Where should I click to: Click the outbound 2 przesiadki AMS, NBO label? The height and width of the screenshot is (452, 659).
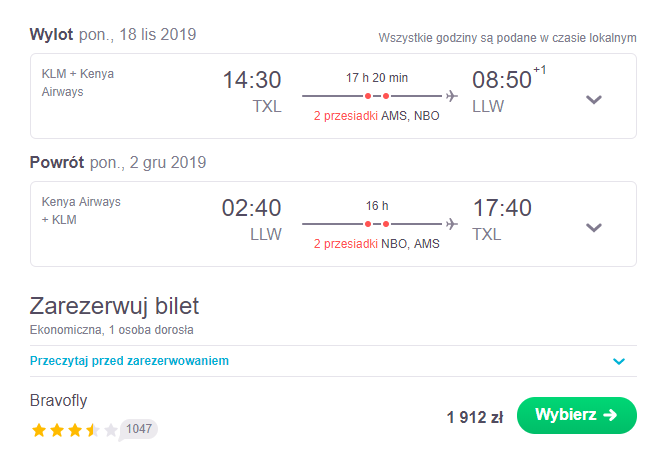pos(377,116)
